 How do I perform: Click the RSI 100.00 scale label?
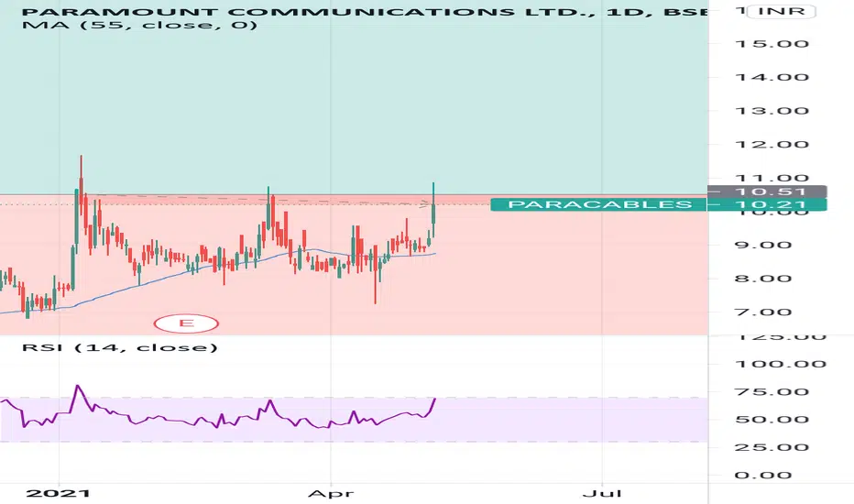[781, 364]
